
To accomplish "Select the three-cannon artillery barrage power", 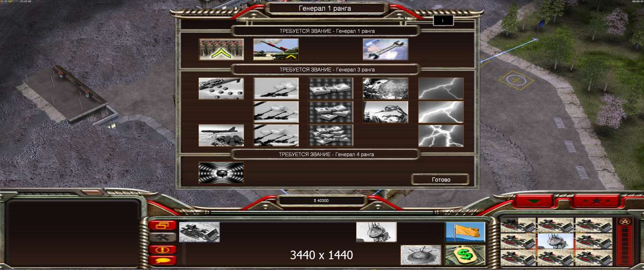I will [276, 135].
